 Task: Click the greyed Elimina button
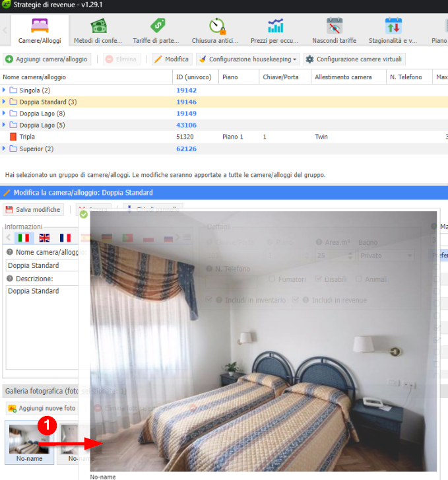click(122, 59)
